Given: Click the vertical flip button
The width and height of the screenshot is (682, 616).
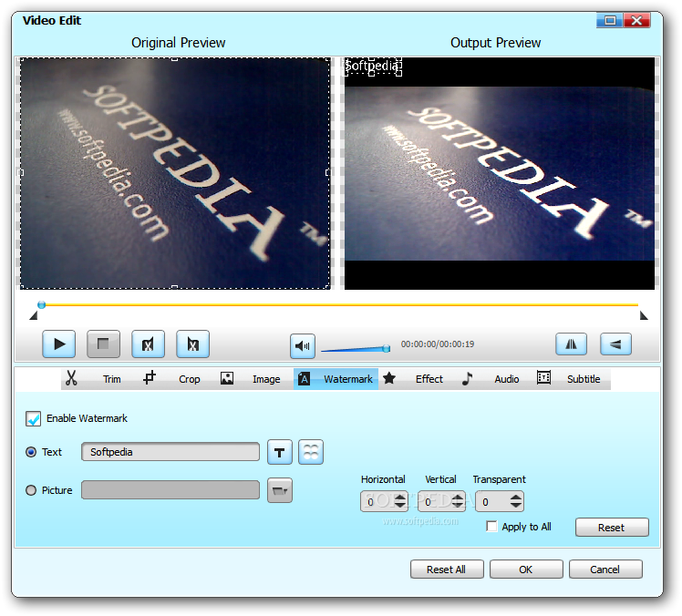Looking at the screenshot, I should point(615,344).
